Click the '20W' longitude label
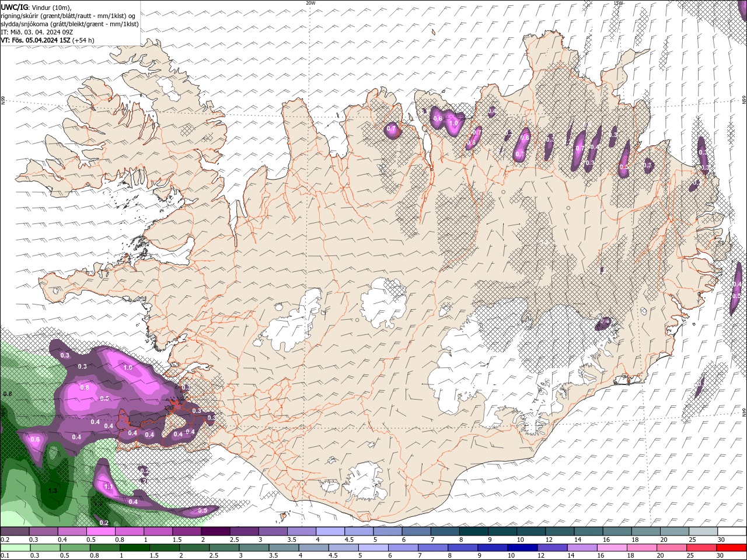This screenshot has width=747, height=560. (310, 3)
